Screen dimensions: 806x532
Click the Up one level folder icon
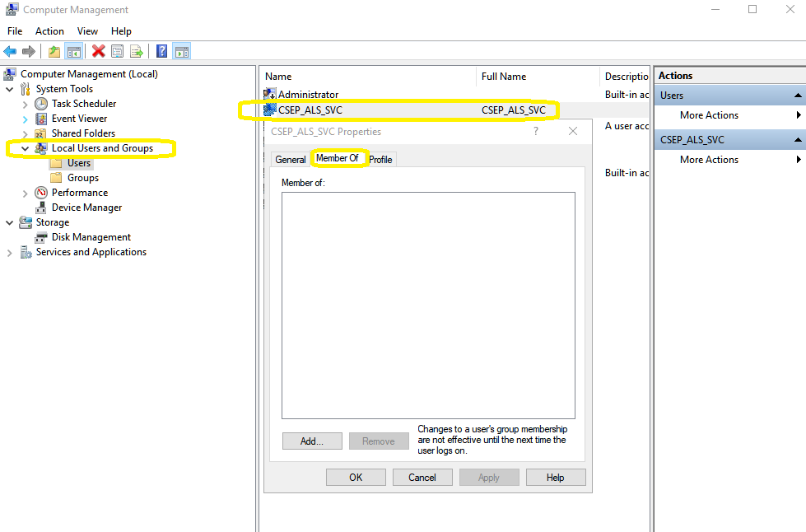point(54,51)
